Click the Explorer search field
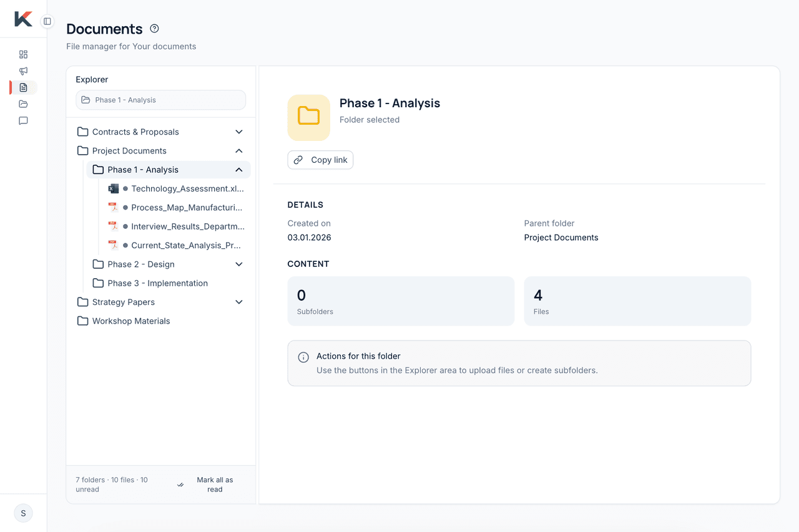This screenshot has width=799, height=532. (x=161, y=100)
